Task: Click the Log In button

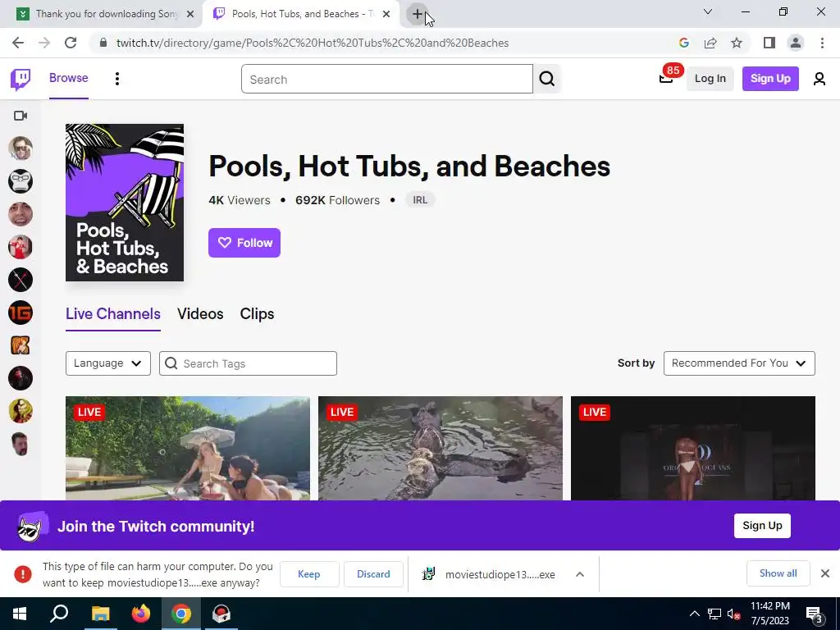Action: pos(710,79)
